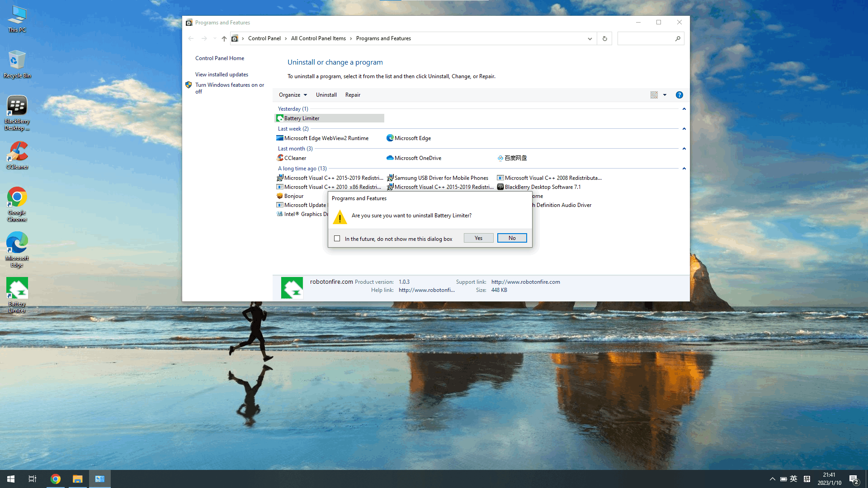This screenshot has height=488, width=868.
Task: Check the do not show dialog box
Action: click(337, 239)
